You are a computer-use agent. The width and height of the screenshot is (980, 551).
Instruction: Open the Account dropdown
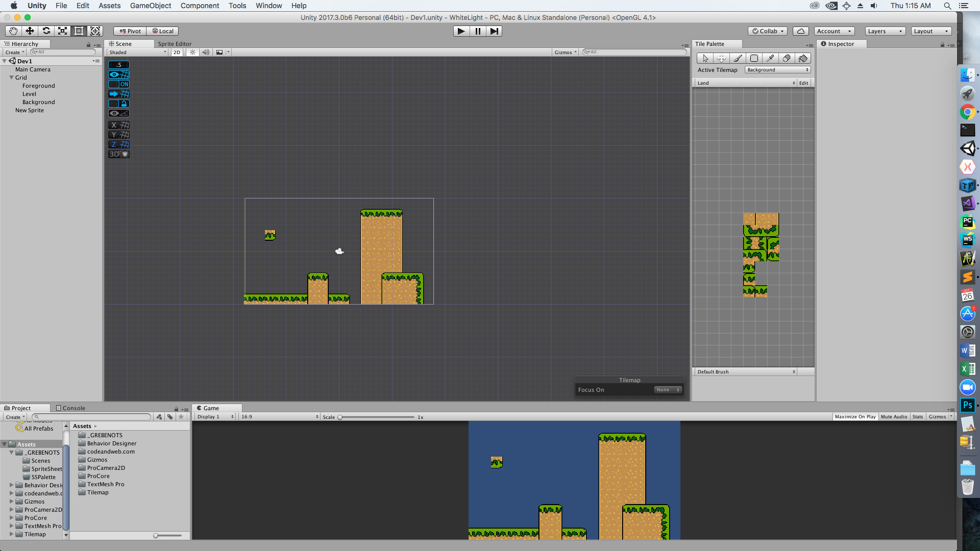point(834,31)
